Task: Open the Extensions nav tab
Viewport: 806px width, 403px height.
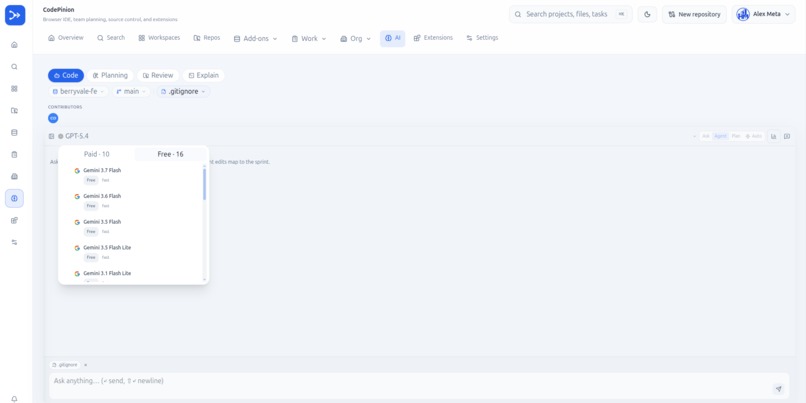Action: pyautogui.click(x=433, y=38)
